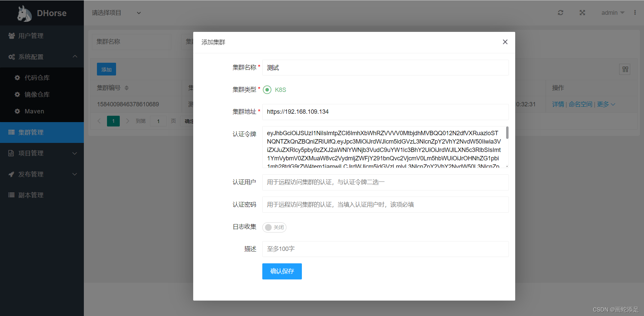Click the 副本管理 list icon
The width and height of the screenshot is (644, 316).
pyautogui.click(x=11, y=195)
